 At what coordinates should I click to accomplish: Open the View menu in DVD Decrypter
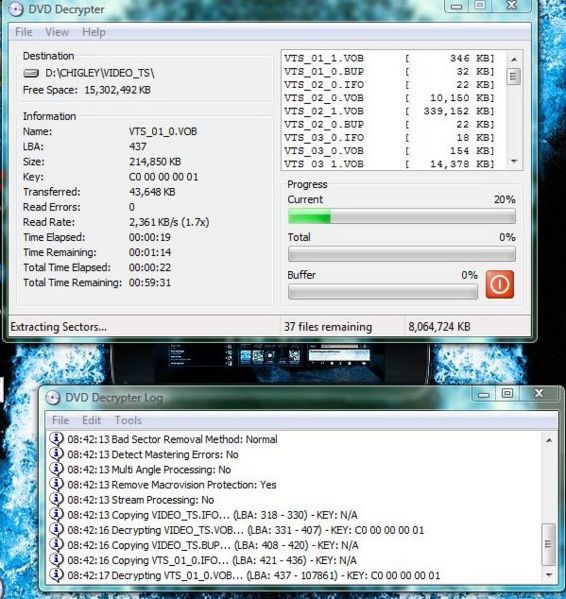57,32
